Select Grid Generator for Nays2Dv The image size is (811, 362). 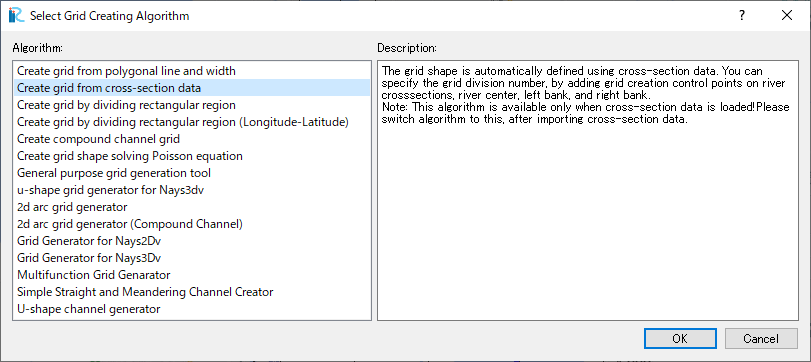[x=192, y=241]
